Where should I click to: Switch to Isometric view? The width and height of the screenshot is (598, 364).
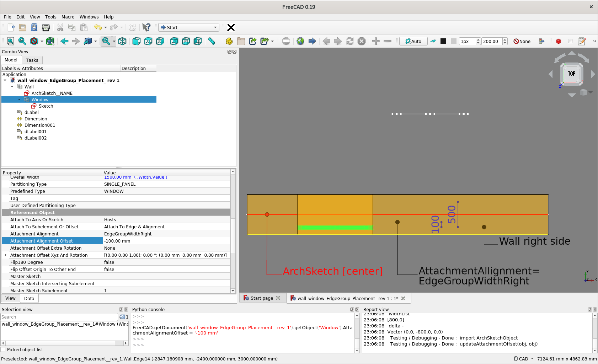click(122, 41)
